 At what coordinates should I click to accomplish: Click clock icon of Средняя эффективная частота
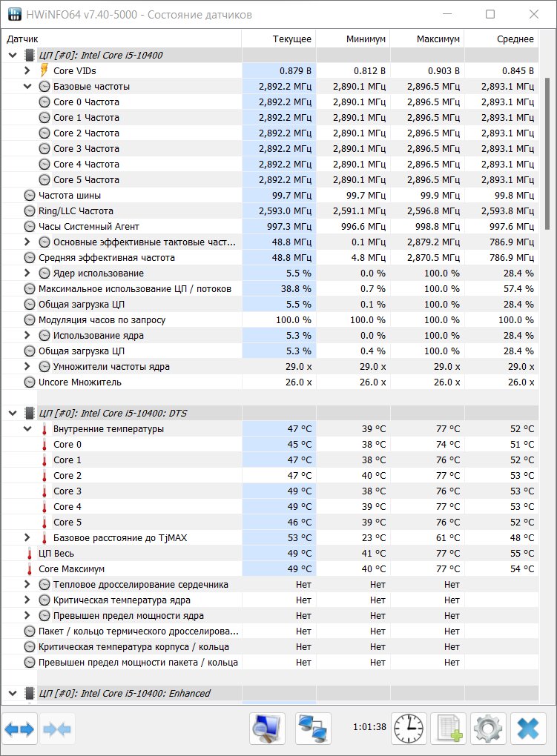[30, 257]
